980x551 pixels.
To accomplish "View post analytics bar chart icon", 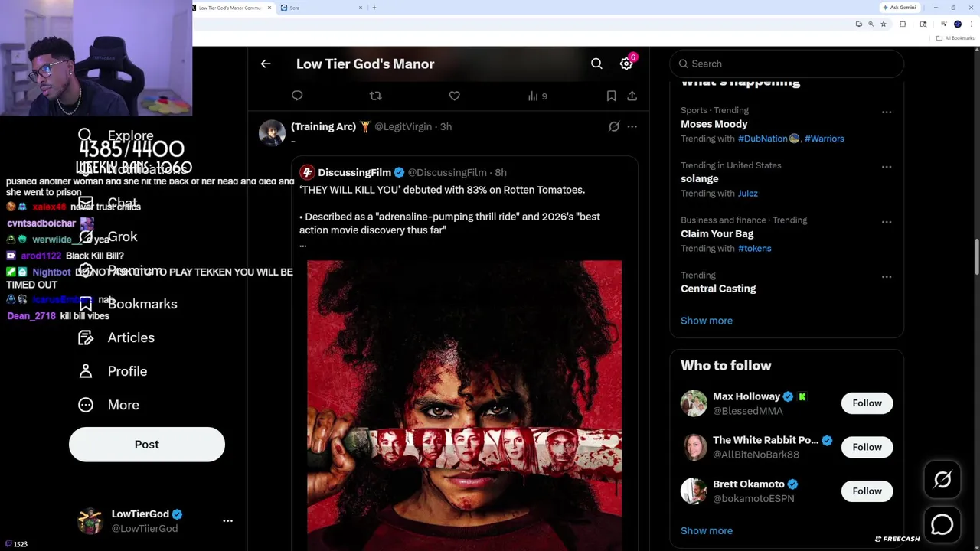I will (x=537, y=96).
